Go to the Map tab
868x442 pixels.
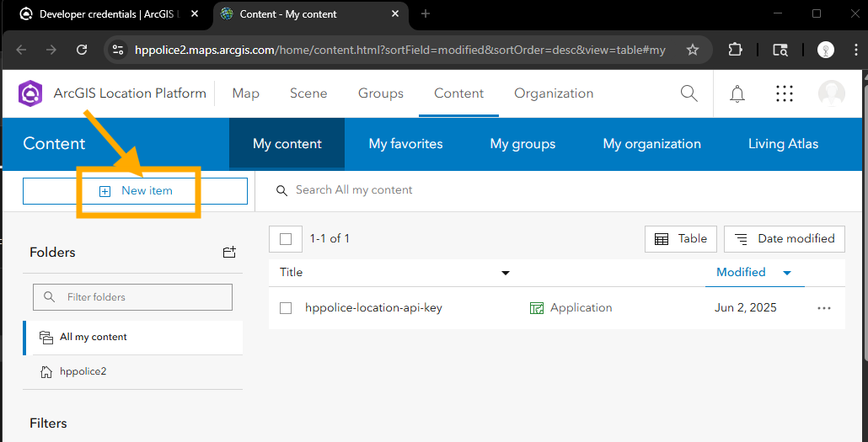coord(246,93)
